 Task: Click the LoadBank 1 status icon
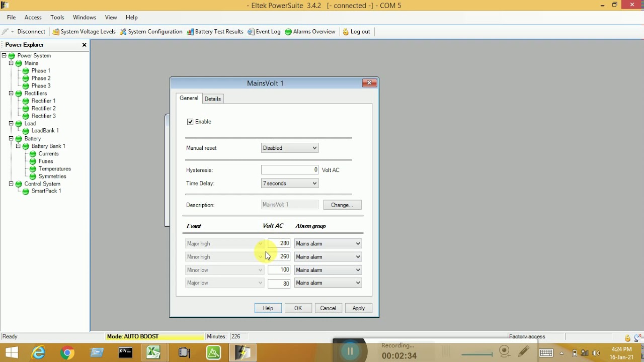(x=26, y=131)
